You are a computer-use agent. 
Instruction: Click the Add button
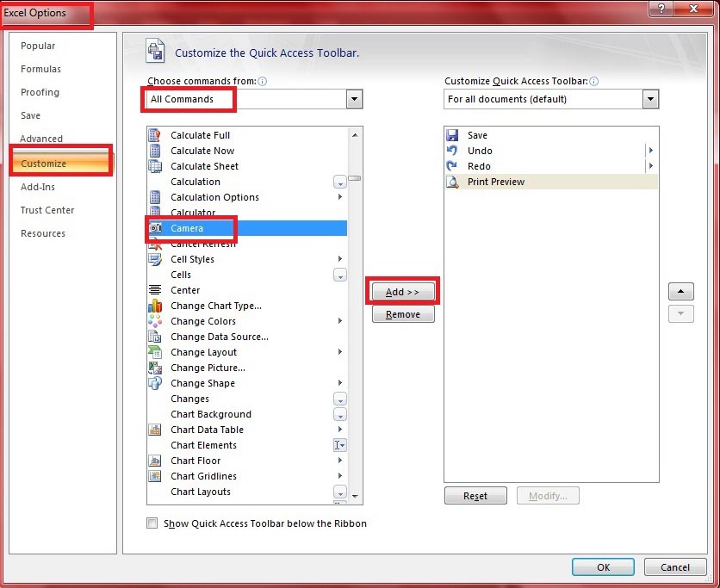tap(402, 291)
